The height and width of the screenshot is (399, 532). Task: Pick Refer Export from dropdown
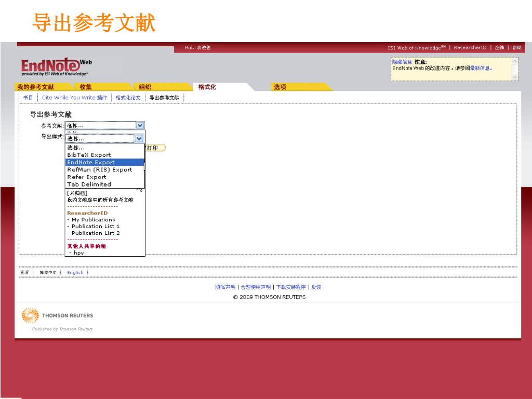(x=87, y=177)
